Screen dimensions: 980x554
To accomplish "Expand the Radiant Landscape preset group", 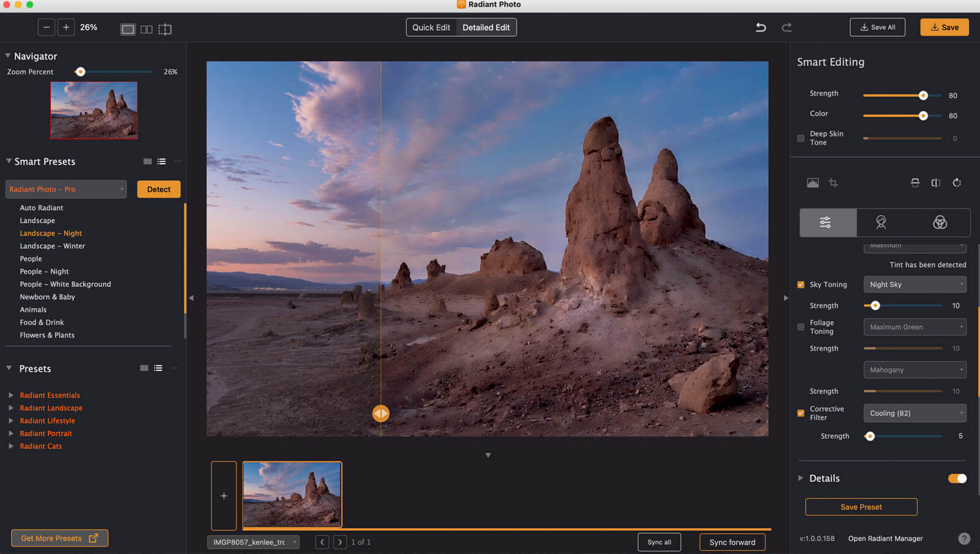I will [x=51, y=408].
